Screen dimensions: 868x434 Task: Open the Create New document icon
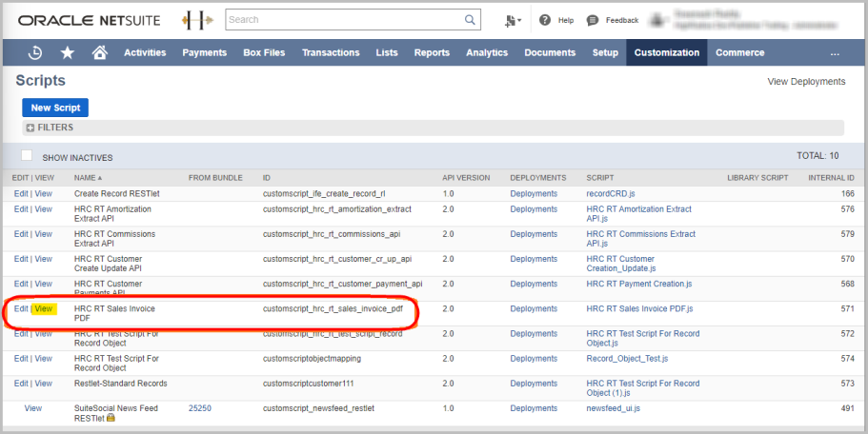(x=512, y=20)
